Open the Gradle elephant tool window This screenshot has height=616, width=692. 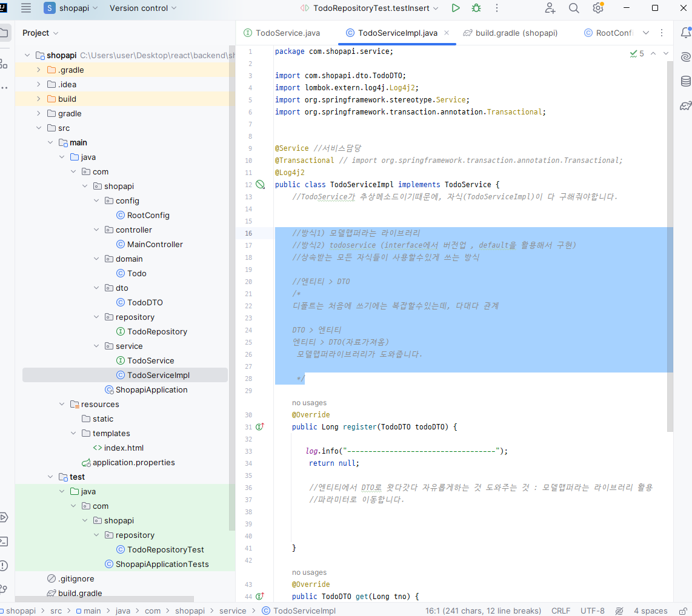pyautogui.click(x=686, y=105)
